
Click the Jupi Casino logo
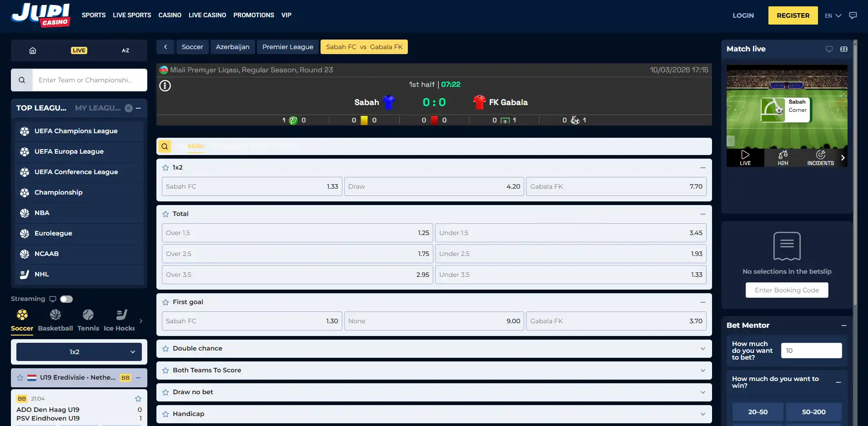41,15
